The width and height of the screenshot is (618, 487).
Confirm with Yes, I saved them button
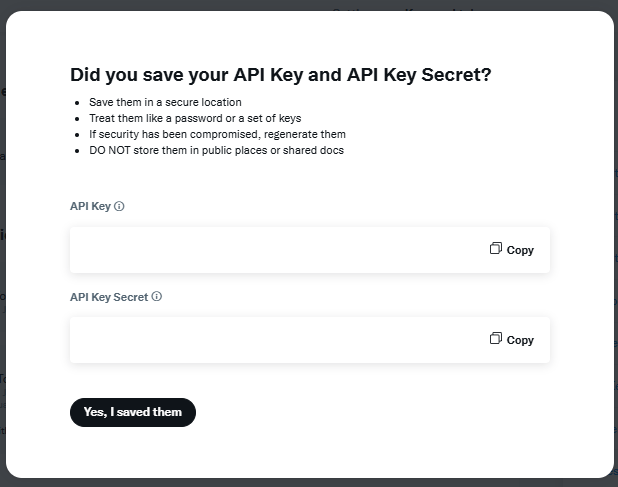133,412
